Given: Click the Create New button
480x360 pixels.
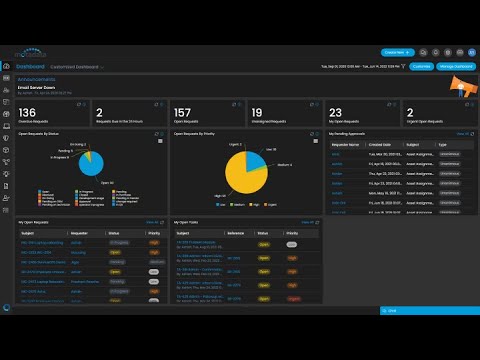Looking at the screenshot, I should [x=398, y=52].
